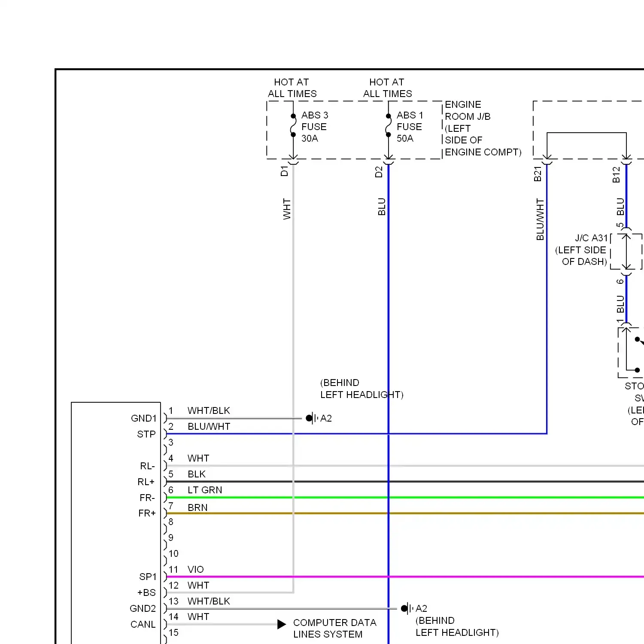
Task: Click the A2 ground label next to GND1 wire
Action: (x=326, y=418)
